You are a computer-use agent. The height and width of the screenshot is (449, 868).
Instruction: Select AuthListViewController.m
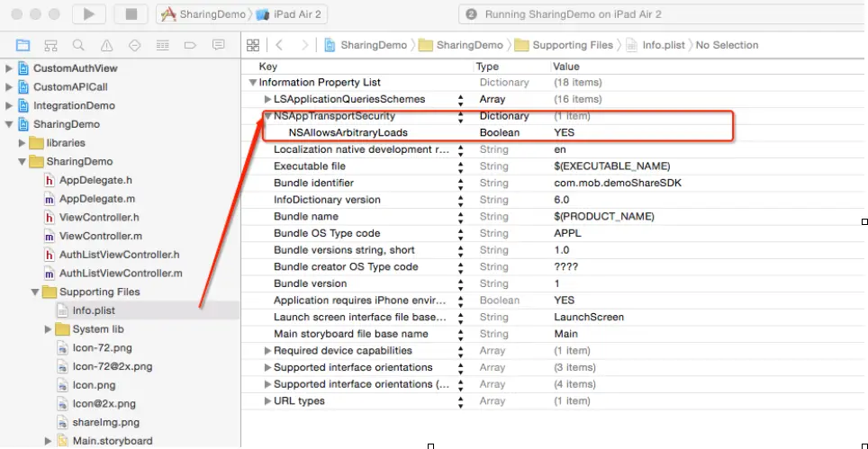click(x=121, y=274)
